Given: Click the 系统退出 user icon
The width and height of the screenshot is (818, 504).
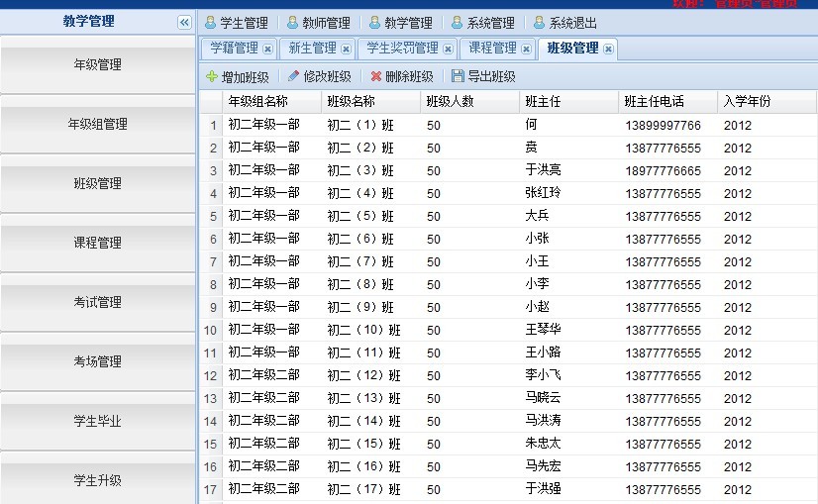Looking at the screenshot, I should tap(540, 23).
